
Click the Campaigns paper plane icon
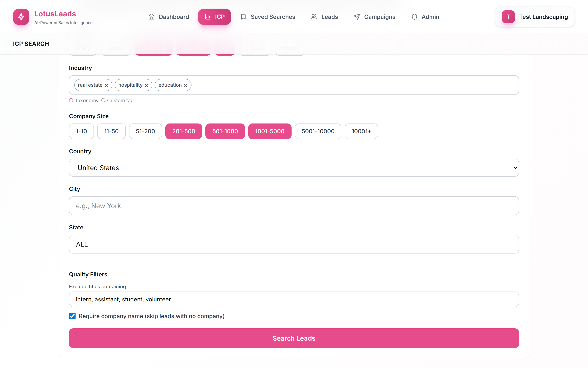[357, 17]
